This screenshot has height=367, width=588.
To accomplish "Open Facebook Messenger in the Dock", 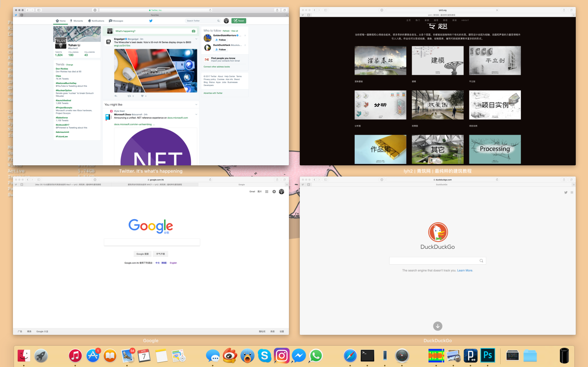I will (299, 356).
